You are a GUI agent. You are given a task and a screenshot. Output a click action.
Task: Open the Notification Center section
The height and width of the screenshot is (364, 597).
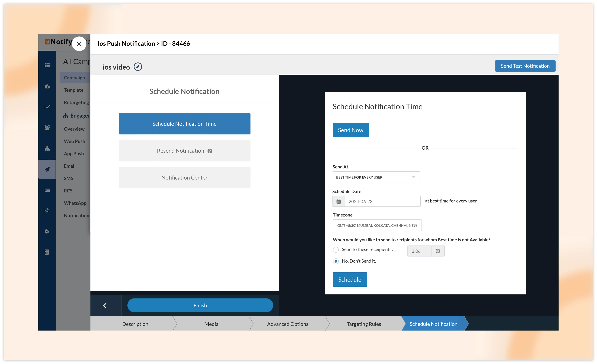pyautogui.click(x=184, y=178)
